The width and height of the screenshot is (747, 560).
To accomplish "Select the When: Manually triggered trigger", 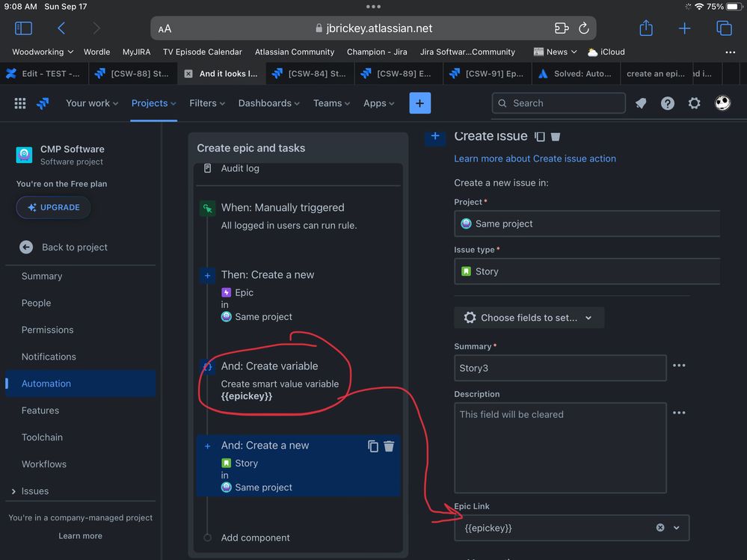I will (x=298, y=217).
